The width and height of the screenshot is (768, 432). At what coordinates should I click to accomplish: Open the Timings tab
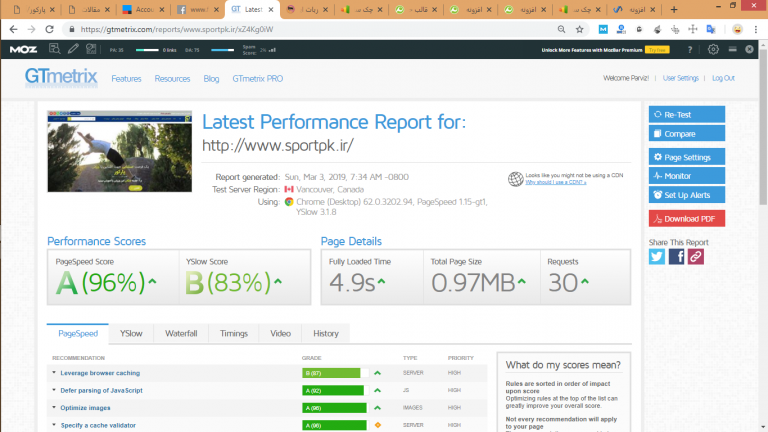234,334
